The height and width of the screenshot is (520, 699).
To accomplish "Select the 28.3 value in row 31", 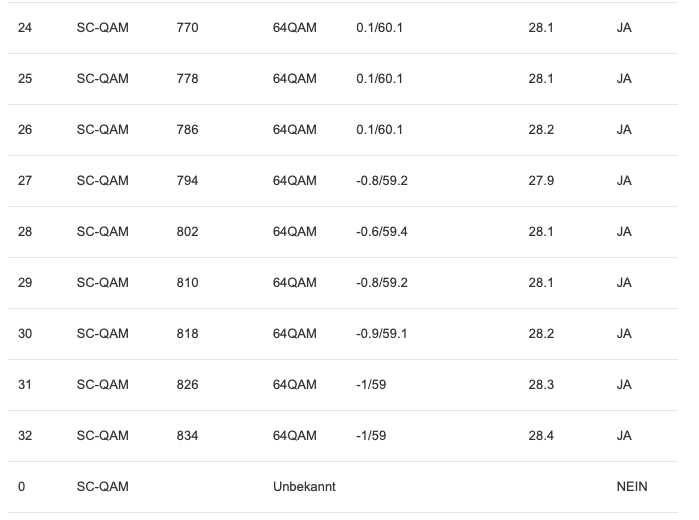I will point(541,385).
